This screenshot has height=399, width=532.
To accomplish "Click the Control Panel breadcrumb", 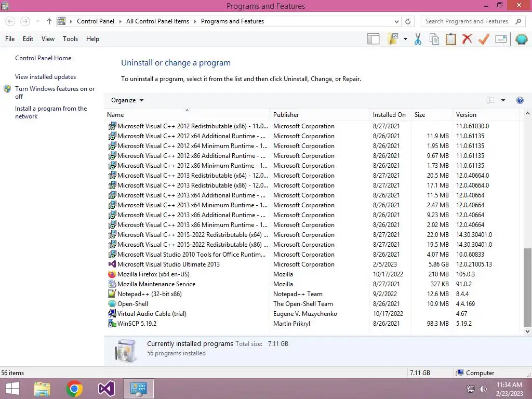I will (x=96, y=21).
